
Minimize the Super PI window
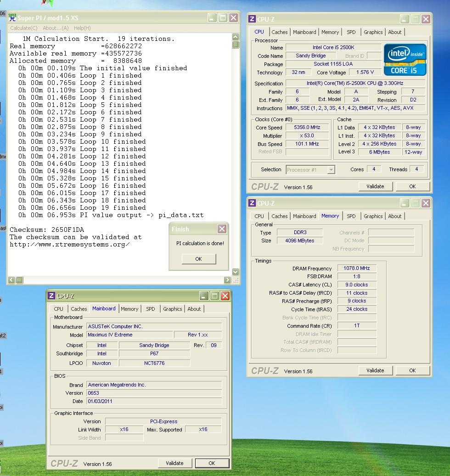click(x=212, y=18)
